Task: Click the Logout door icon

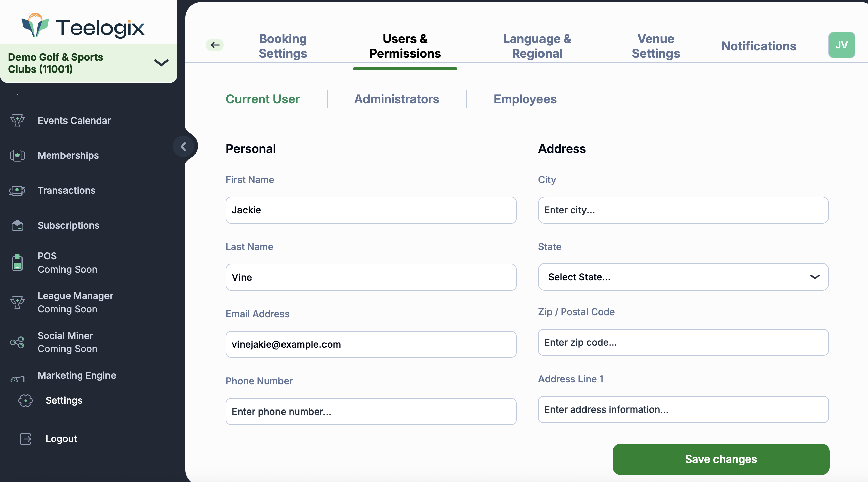Action: click(x=25, y=439)
